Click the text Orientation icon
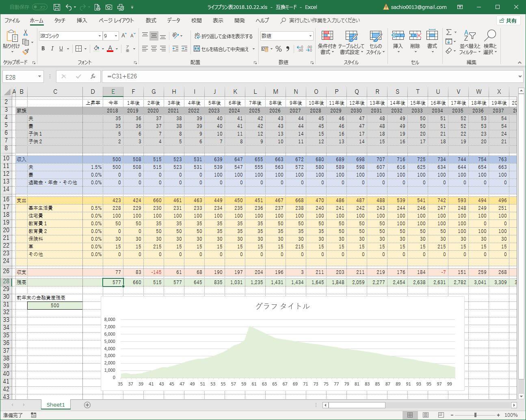Image resolution: width=526 pixels, height=420 pixels. coord(175,36)
